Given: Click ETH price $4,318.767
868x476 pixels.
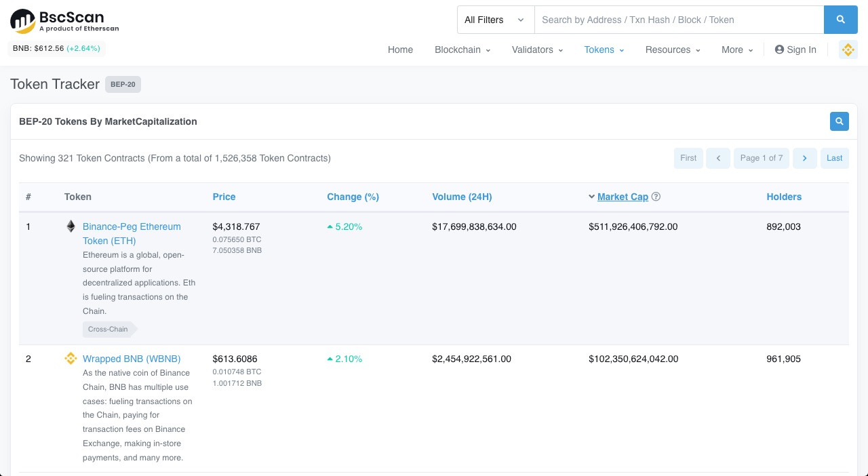Looking at the screenshot, I should [x=236, y=226].
